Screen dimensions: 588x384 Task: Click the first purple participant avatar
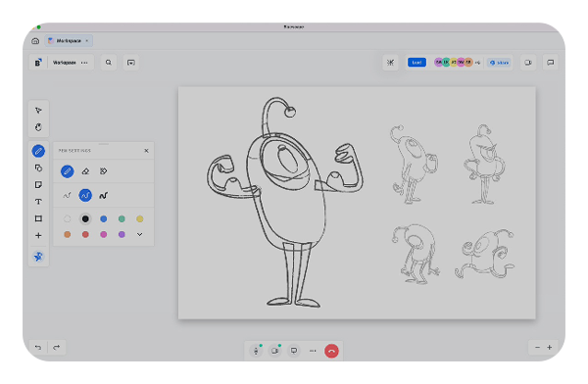tap(438, 63)
